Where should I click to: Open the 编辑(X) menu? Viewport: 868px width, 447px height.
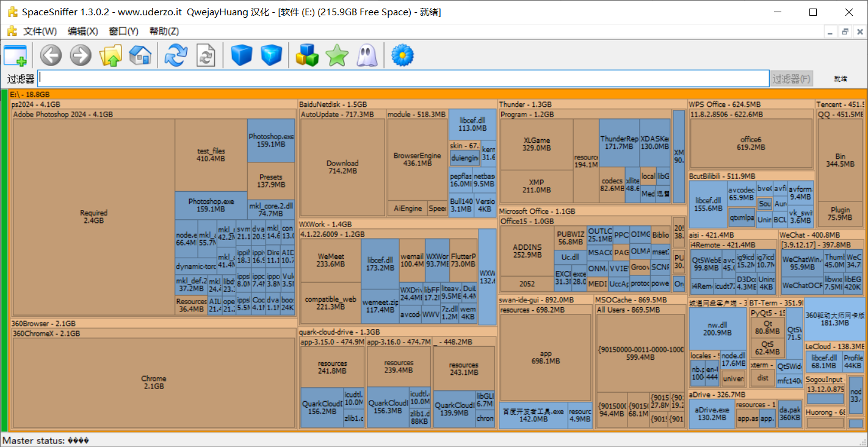pyautogui.click(x=82, y=31)
